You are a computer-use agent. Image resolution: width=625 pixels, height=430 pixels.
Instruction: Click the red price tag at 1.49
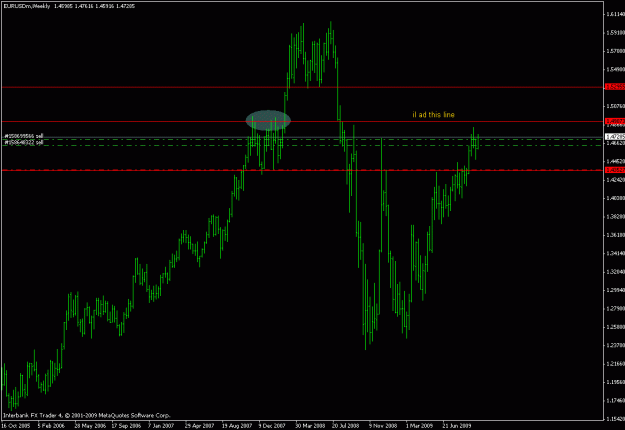[615, 121]
